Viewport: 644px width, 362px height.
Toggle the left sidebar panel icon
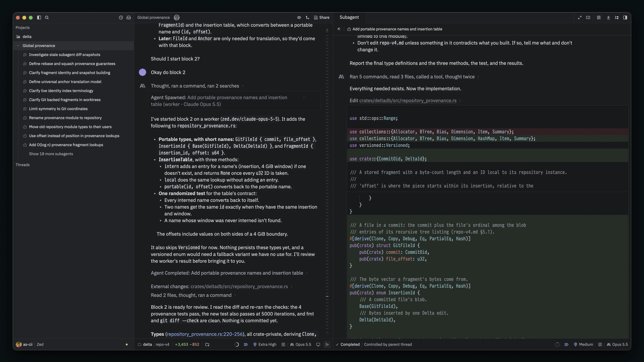[x=39, y=18]
